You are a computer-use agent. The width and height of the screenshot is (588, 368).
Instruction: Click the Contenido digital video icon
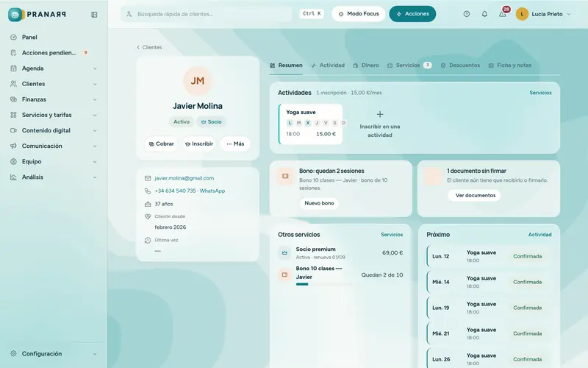[13, 130]
